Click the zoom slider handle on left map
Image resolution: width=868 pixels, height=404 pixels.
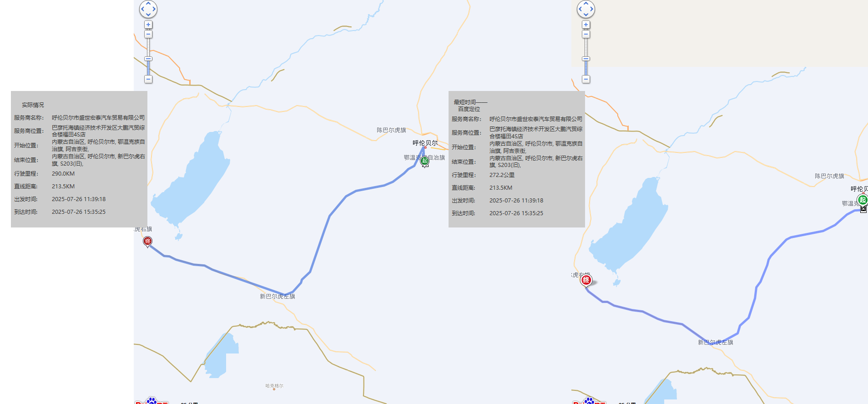tap(148, 59)
